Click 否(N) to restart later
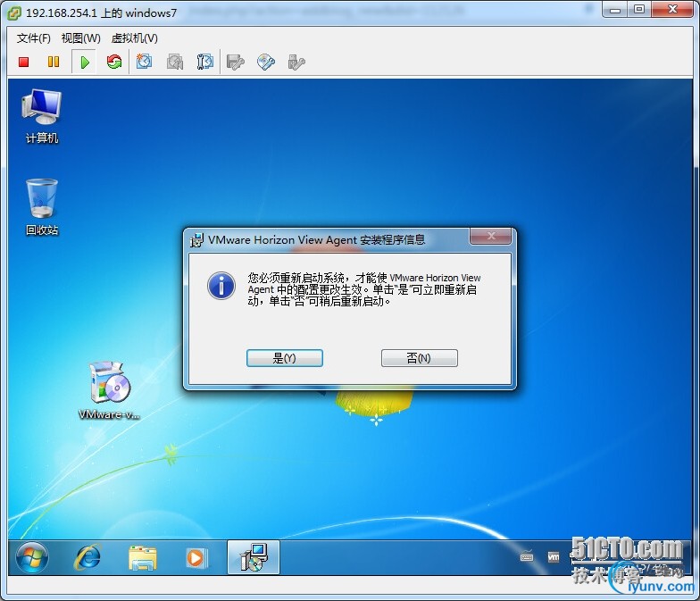 (420, 358)
